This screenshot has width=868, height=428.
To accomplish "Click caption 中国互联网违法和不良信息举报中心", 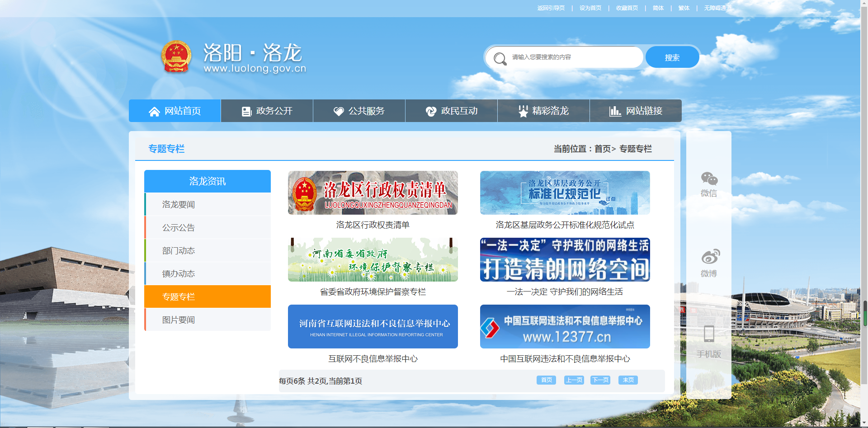I will pyautogui.click(x=565, y=358).
